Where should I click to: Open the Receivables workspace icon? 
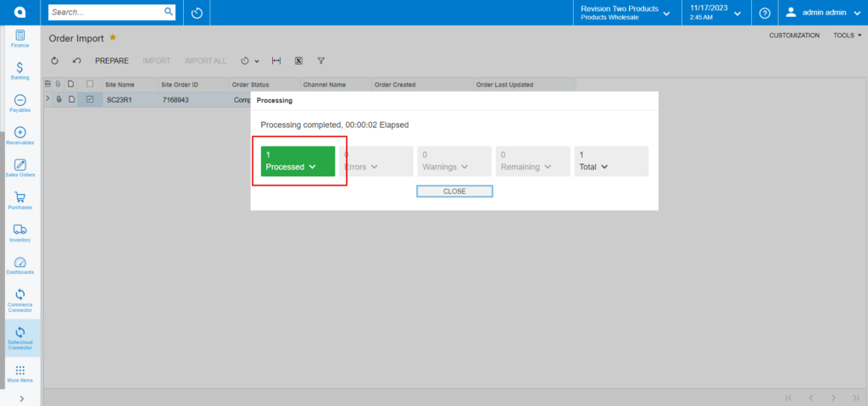click(20, 136)
